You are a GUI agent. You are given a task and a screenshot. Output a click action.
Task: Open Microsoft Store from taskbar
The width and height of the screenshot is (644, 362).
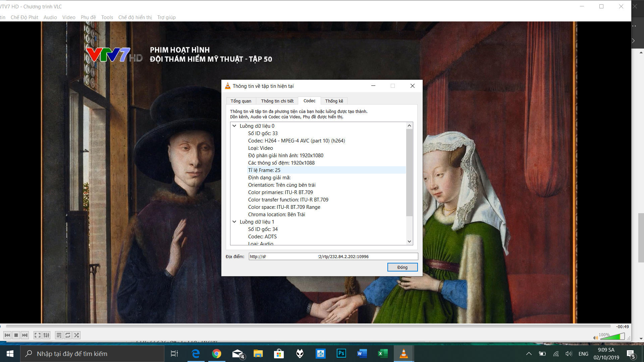point(279,354)
